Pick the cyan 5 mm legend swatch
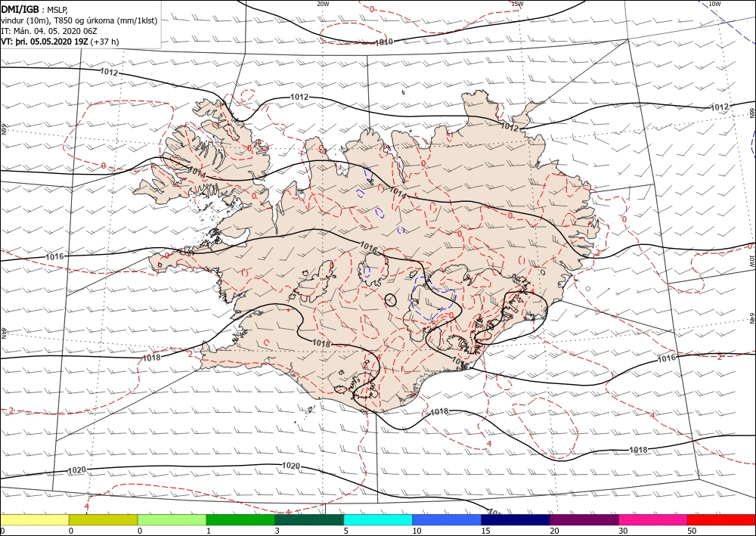This screenshot has height=536, width=756. click(378, 519)
